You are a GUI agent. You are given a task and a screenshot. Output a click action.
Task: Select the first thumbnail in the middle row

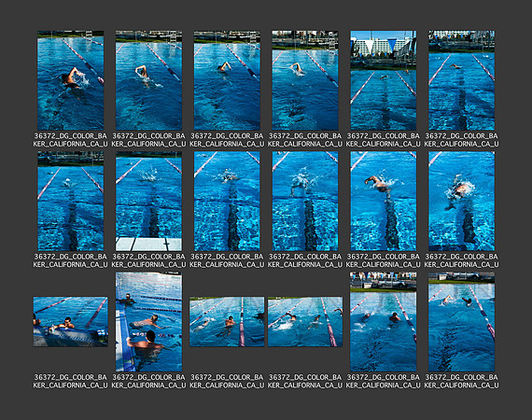(71, 202)
